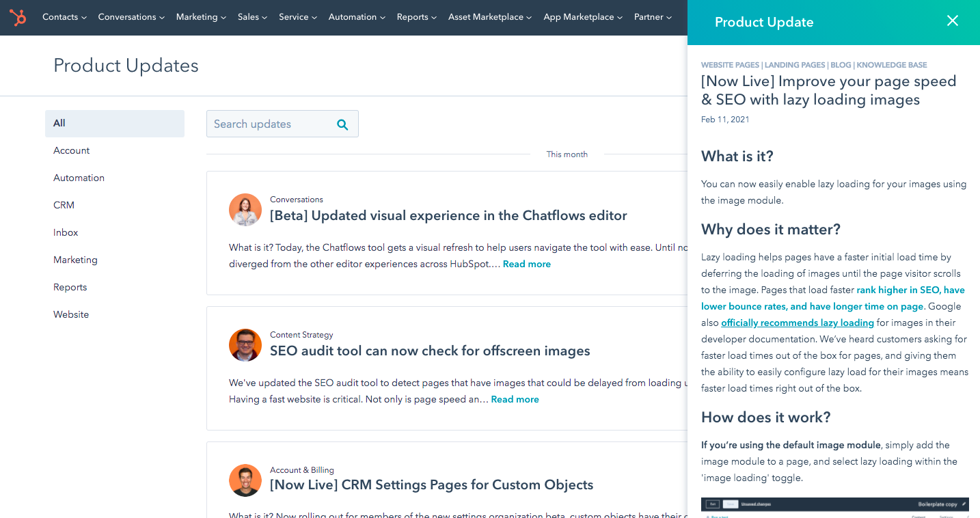Viewport: 980px width, 518px height.
Task: Open the Partner menu
Action: click(x=649, y=17)
